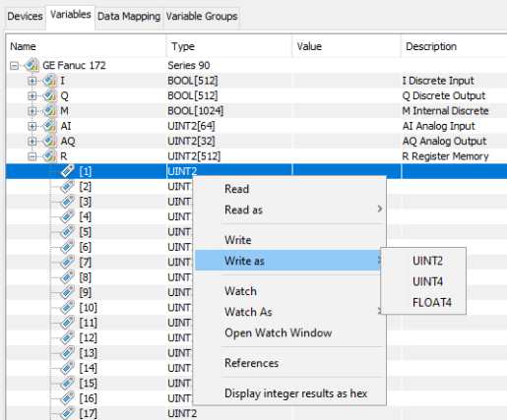Open the Read as submenu arrow
This screenshot has height=420, width=507.
(x=379, y=209)
